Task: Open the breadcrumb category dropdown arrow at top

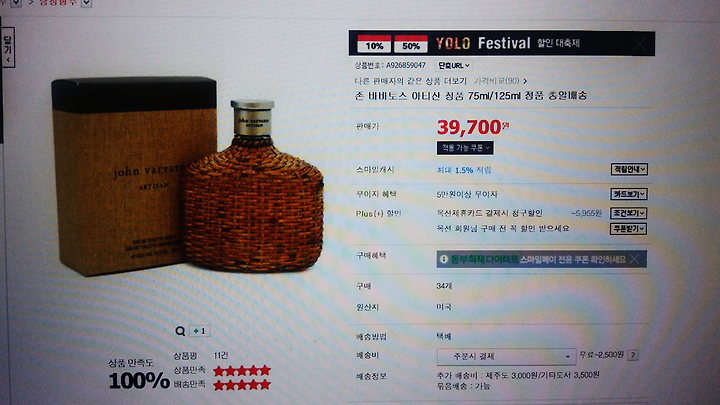Action: [86, 3]
